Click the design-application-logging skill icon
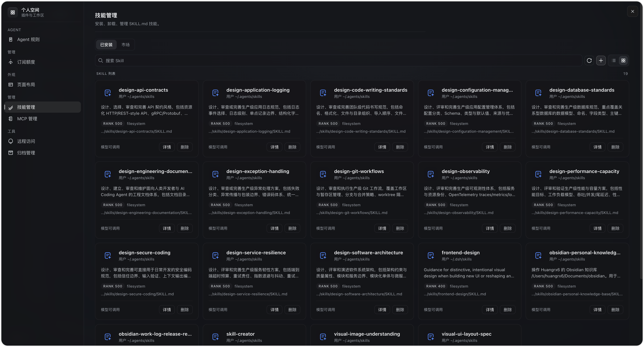Image resolution: width=644 pixels, height=347 pixels. pos(215,93)
